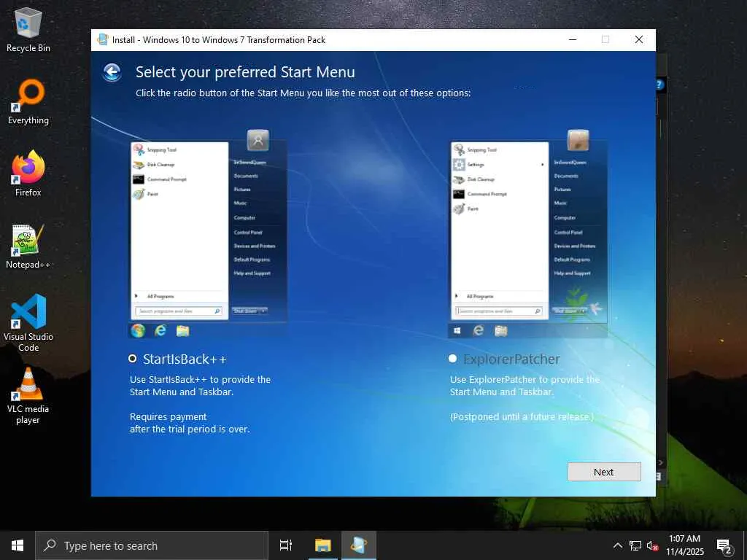This screenshot has height=560, width=747.
Task: Click the taskbar search box
Action: 152,545
